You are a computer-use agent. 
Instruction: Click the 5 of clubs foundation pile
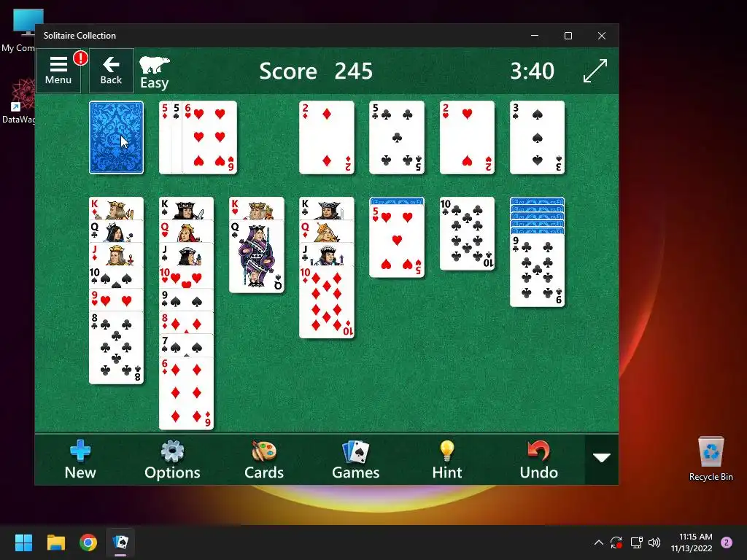point(397,137)
